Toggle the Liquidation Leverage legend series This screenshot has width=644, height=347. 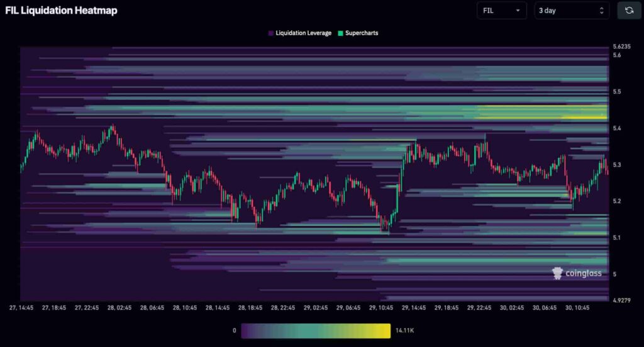299,33
